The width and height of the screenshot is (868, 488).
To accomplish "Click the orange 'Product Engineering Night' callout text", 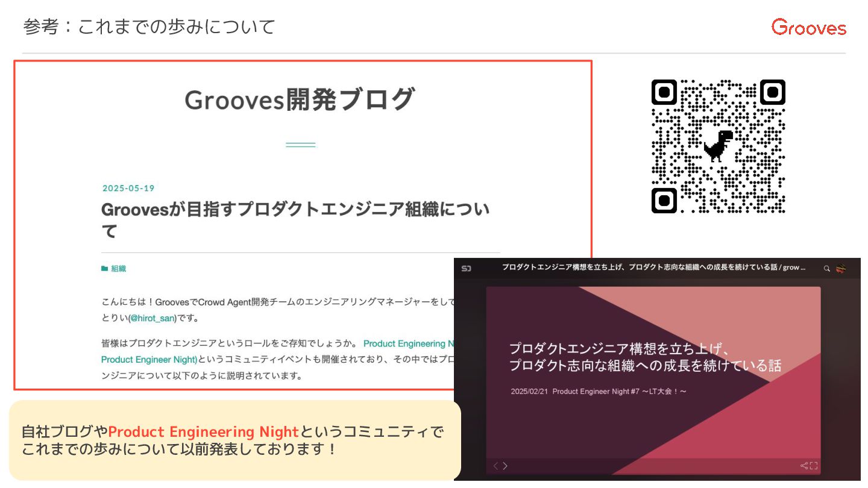I will (204, 432).
